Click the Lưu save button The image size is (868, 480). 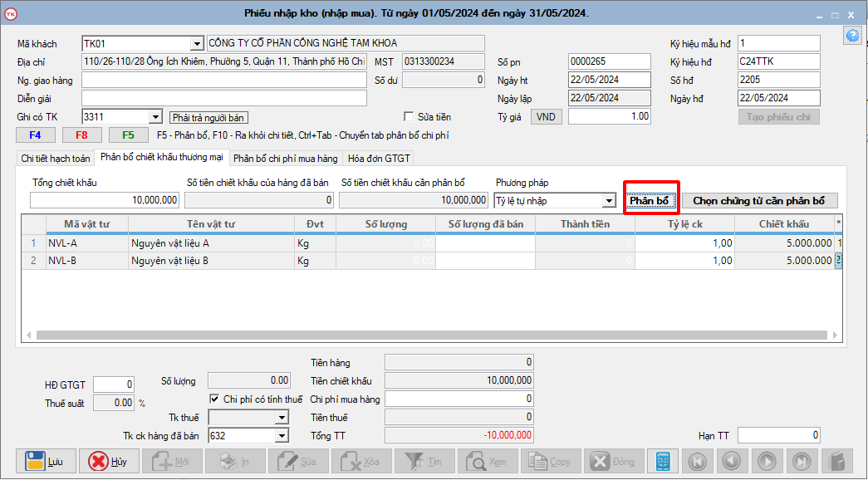pos(46,461)
